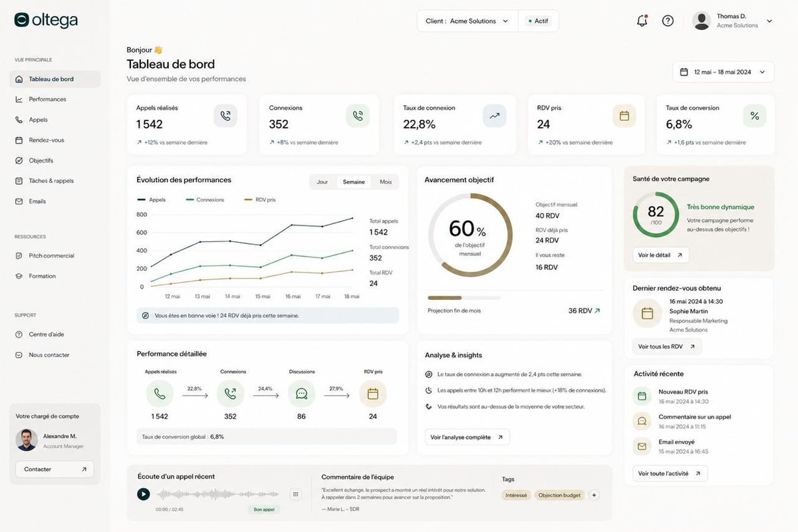Click the 60% objective donut chart
Image resolution: width=798 pixels, height=532 pixels.
[470, 235]
